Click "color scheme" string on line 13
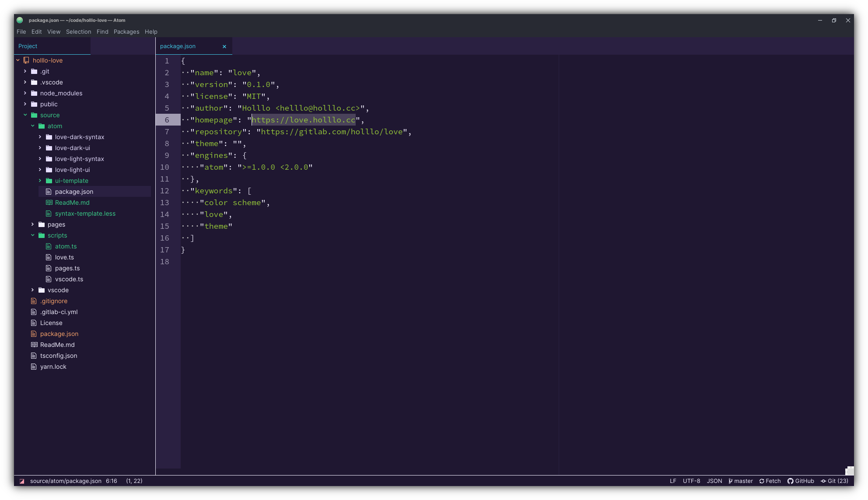868x500 pixels. coord(233,203)
